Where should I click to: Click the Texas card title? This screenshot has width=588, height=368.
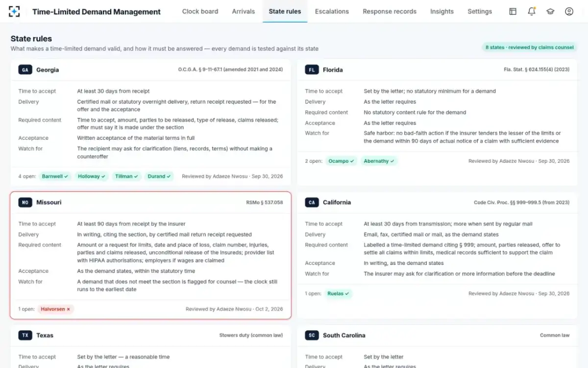point(45,335)
